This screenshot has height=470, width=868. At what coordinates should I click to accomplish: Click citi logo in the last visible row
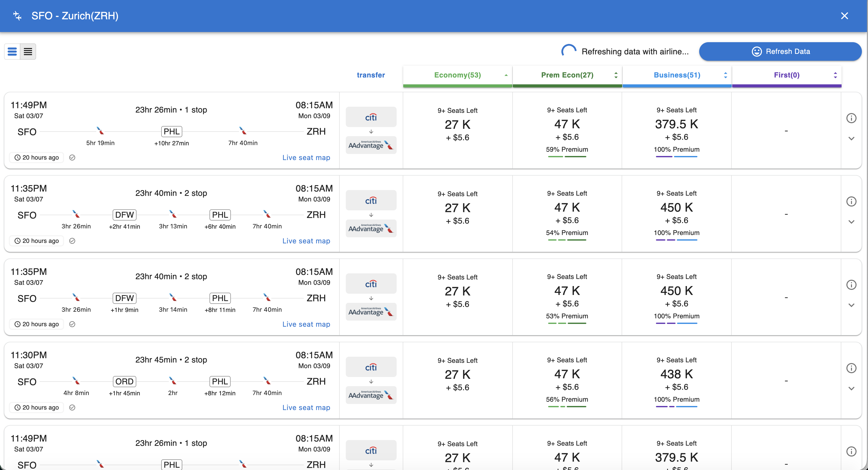pyautogui.click(x=371, y=450)
